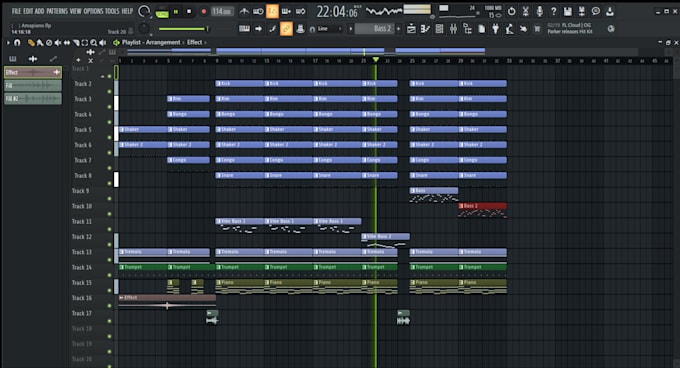Viewport: 680px width, 368px height.
Task: Open the chat bubble icon
Action: point(596,11)
